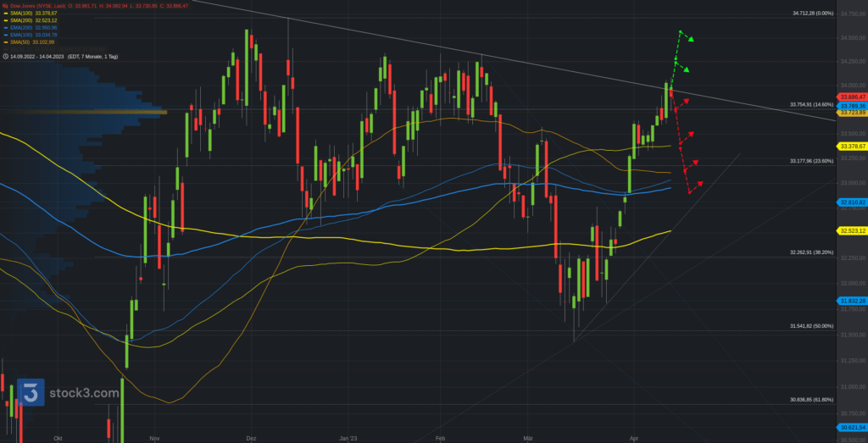Select Fibonacci label 31.541,82 (50.00%)

pos(811,326)
